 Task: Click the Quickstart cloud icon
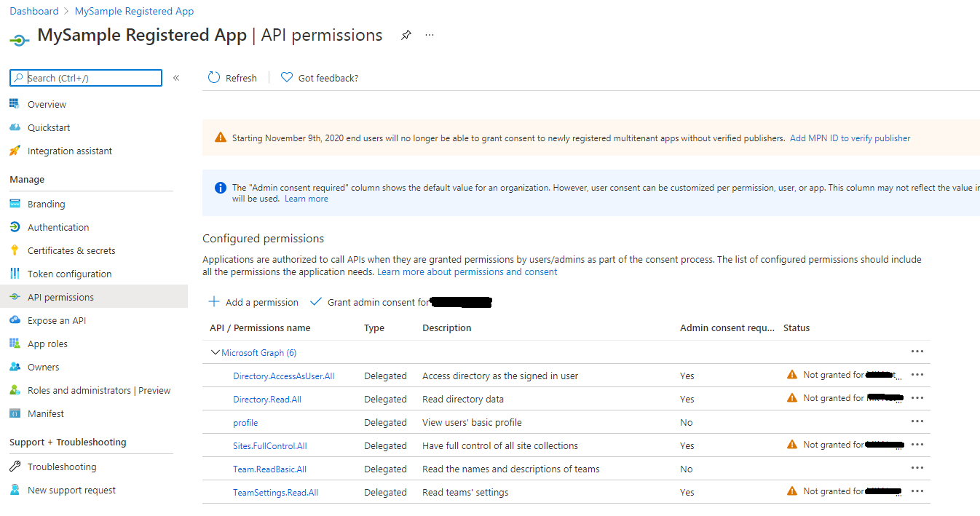point(15,127)
